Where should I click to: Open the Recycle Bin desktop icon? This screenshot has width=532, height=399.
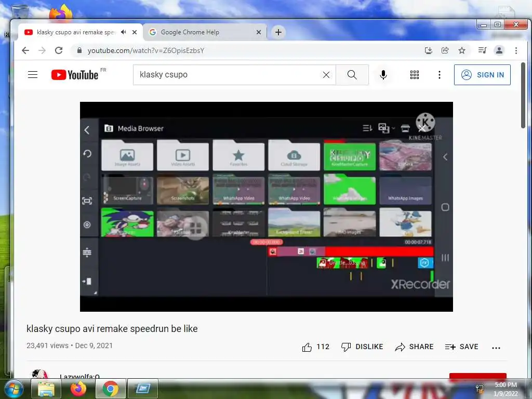(x=20, y=11)
